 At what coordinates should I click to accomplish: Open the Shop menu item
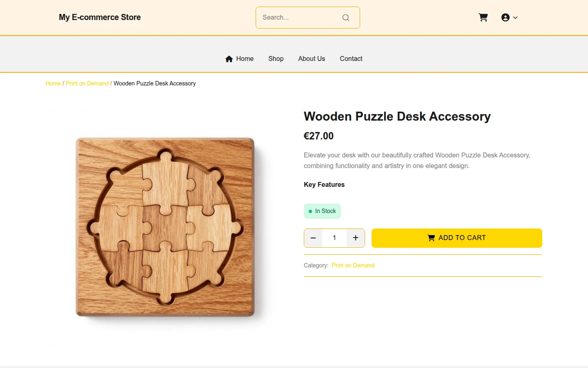click(276, 59)
